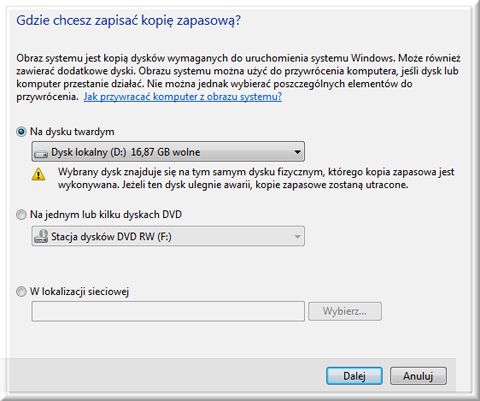Open 'Jak przywracać komputer z obrazu systemu?' link
The image size is (480, 401).
(x=183, y=97)
